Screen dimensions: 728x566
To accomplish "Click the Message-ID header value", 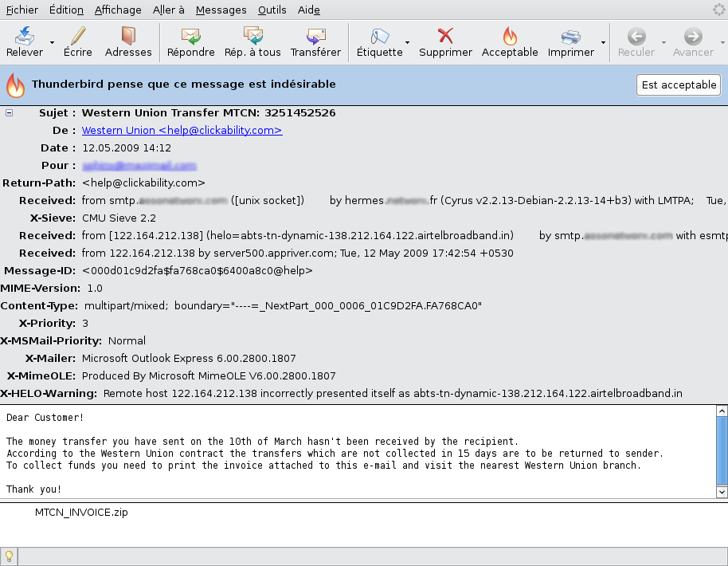I will click(x=198, y=271).
